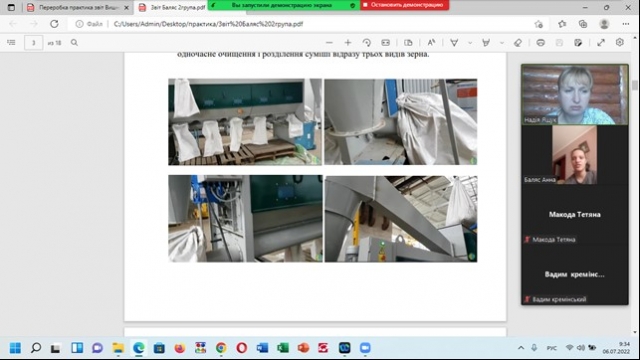Open the Find in PDF search

(x=74, y=42)
